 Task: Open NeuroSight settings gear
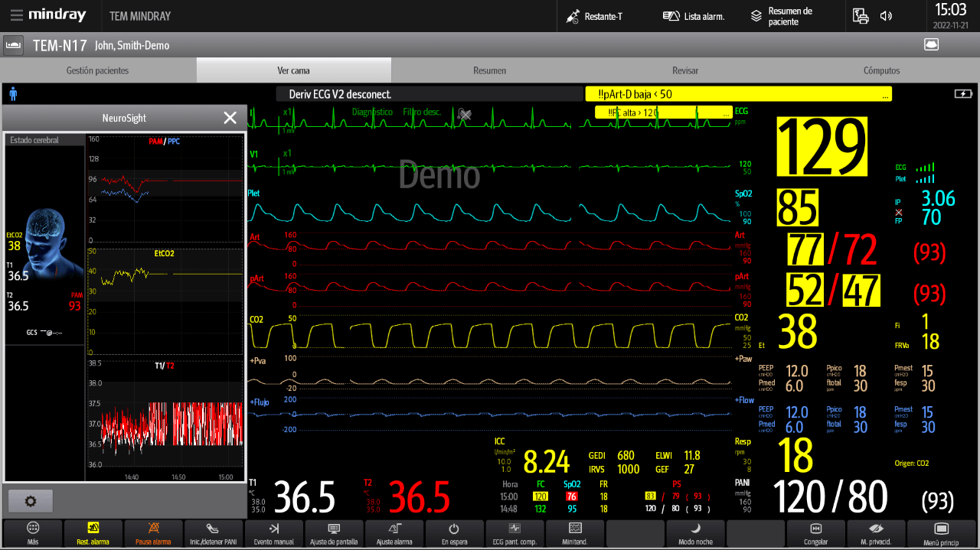[31, 501]
